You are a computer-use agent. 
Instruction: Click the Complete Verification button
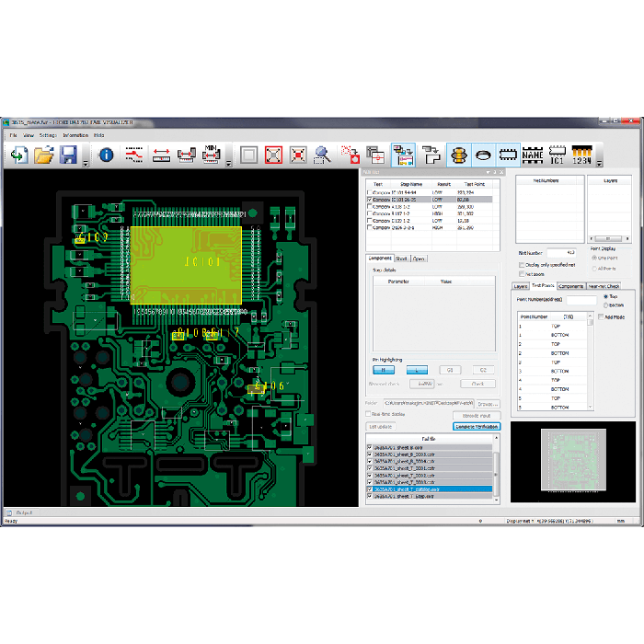(477, 427)
